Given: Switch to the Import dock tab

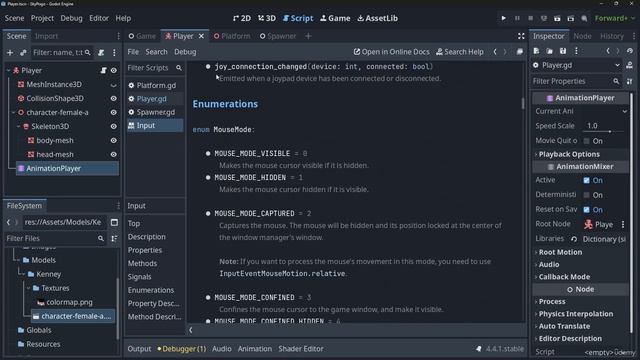Looking at the screenshot, I should [46, 36].
